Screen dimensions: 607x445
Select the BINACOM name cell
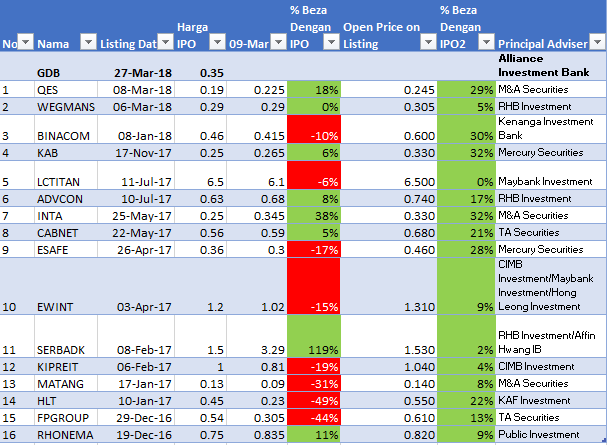(66, 129)
